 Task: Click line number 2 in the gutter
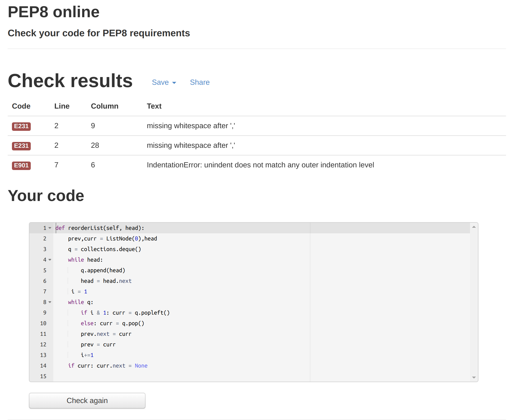(x=45, y=239)
